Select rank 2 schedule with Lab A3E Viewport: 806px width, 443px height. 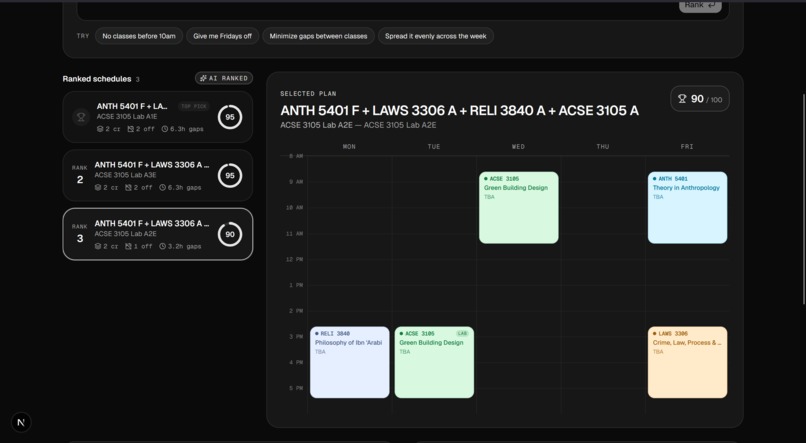[158, 175]
